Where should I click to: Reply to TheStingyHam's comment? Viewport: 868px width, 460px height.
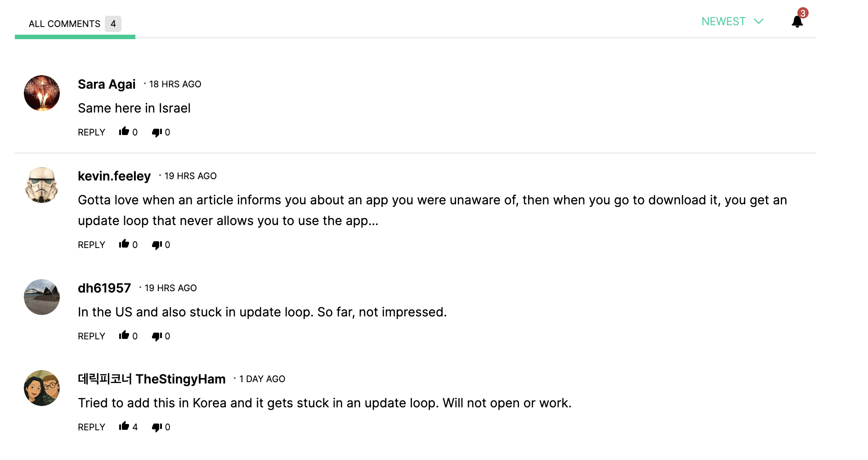[91, 427]
